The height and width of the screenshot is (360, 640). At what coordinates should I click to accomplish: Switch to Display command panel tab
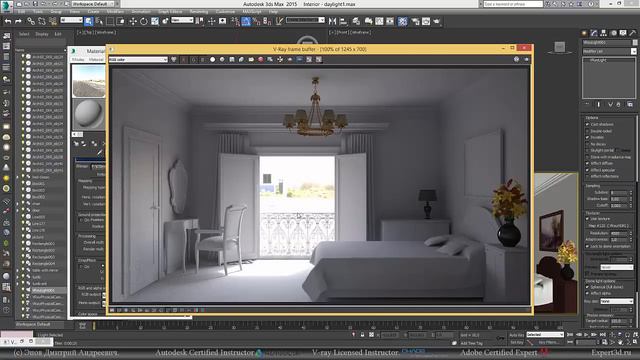[623, 33]
